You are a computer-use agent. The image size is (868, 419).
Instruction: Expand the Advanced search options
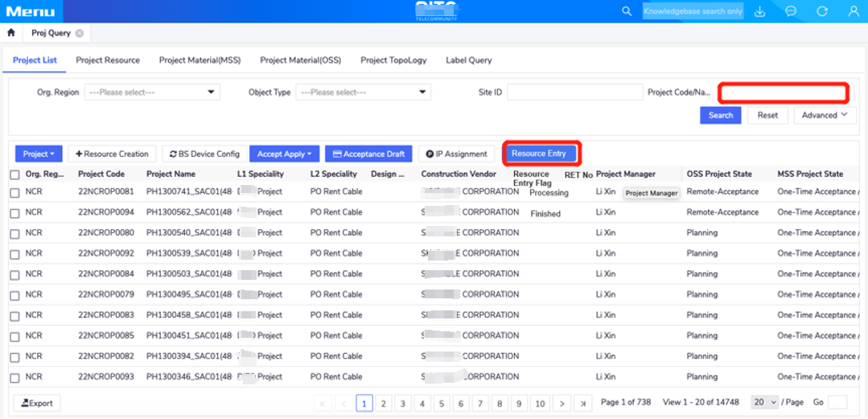click(x=825, y=115)
